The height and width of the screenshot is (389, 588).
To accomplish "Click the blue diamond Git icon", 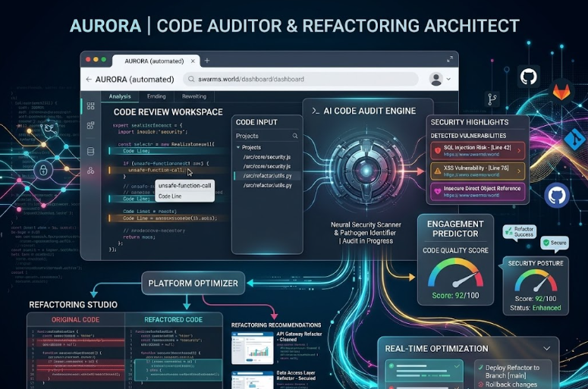I will click(575, 139).
